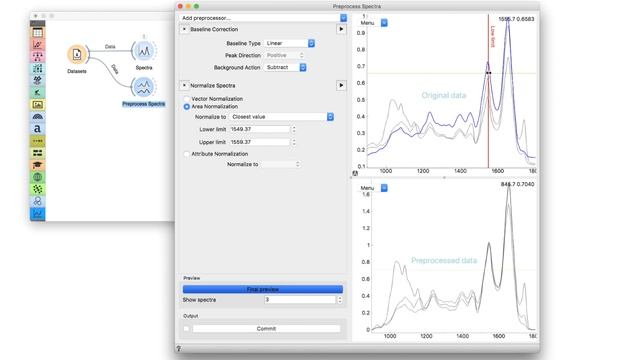Open the Normalize to dropdown showing Closest value

(282, 117)
